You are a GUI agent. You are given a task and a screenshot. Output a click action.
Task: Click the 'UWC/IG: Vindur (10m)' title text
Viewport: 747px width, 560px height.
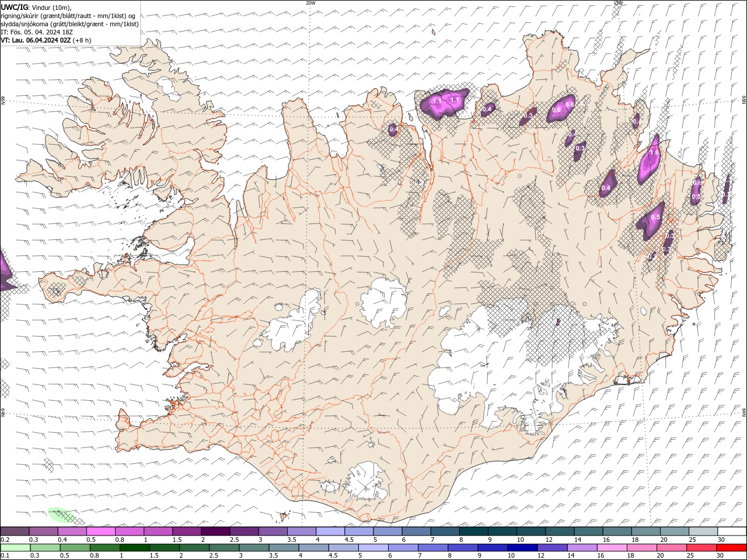click(x=36, y=7)
